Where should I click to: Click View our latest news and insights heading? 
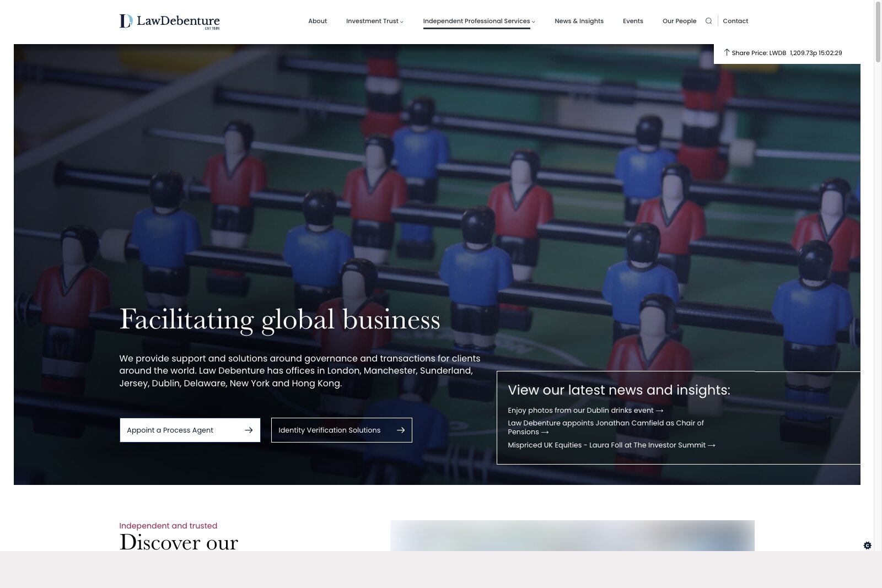point(619,390)
